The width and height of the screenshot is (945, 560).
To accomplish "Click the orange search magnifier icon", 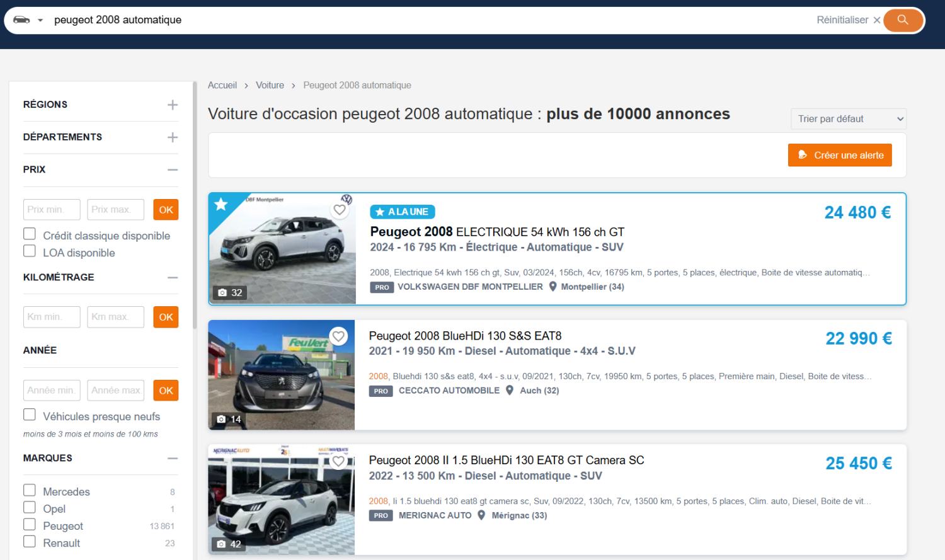I will tap(903, 20).
